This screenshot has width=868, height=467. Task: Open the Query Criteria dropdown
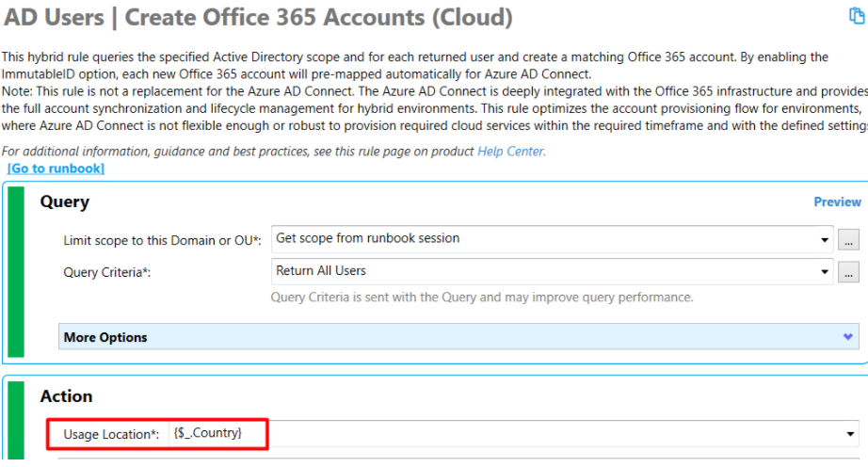(825, 272)
